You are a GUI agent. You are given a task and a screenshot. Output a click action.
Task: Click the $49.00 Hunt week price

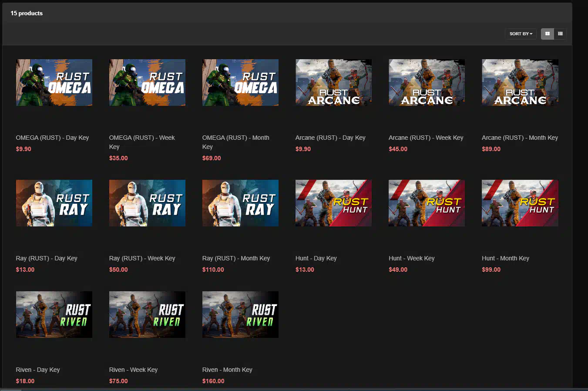pos(398,270)
